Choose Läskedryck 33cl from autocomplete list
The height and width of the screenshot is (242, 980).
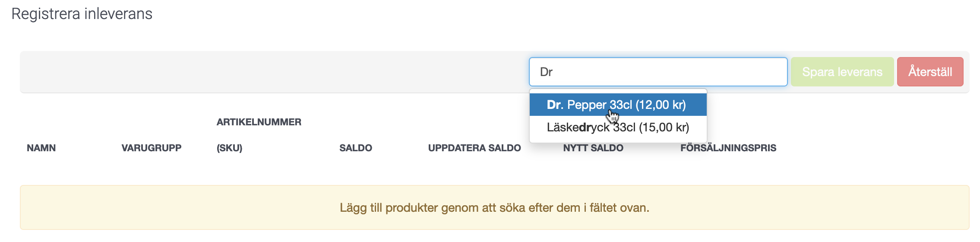pos(618,127)
